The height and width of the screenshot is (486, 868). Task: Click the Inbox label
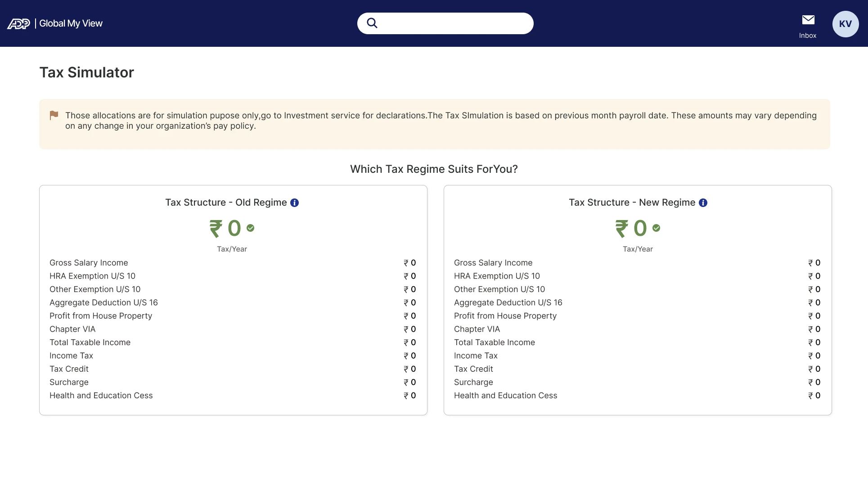[x=808, y=36]
